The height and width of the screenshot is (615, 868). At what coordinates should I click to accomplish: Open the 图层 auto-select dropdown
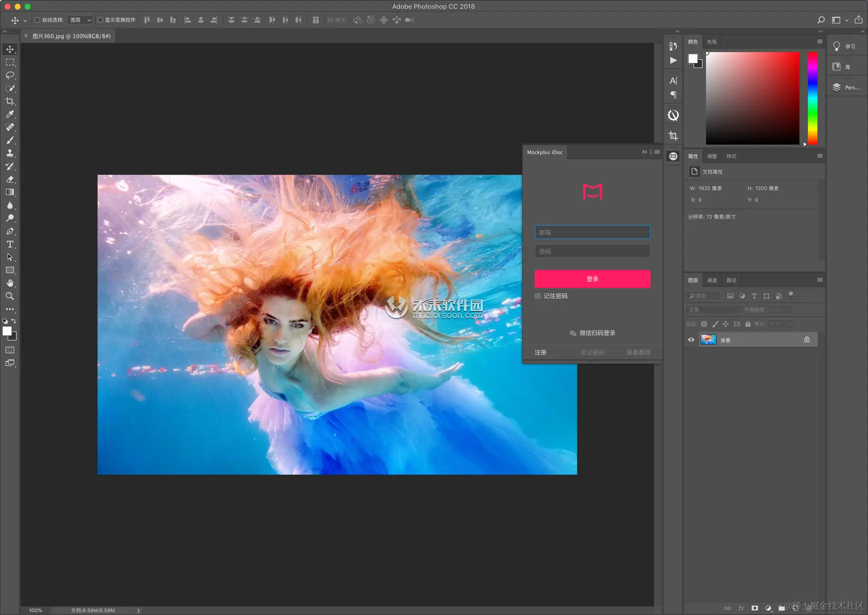(x=80, y=20)
